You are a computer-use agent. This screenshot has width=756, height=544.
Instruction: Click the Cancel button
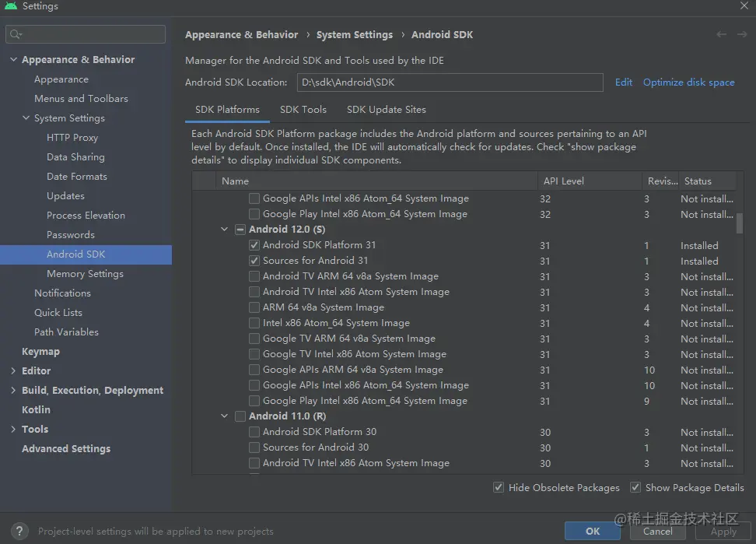658,531
